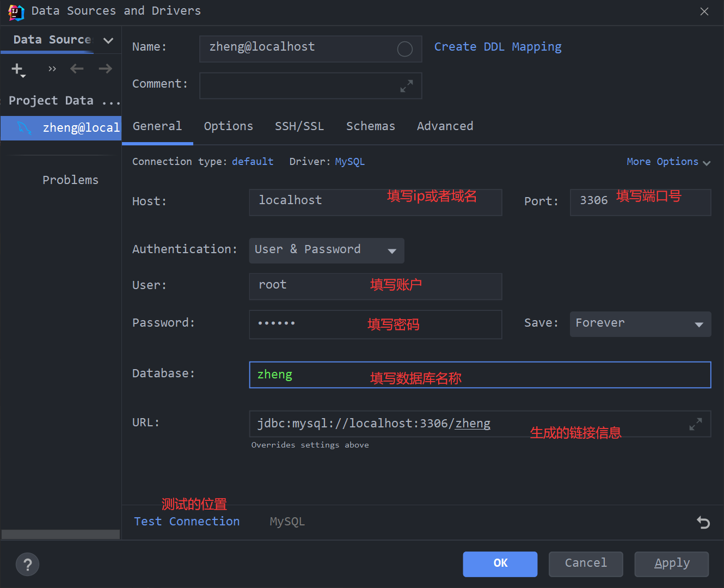This screenshot has height=588, width=724.
Task: Click the add data source plus icon
Action: click(17, 69)
